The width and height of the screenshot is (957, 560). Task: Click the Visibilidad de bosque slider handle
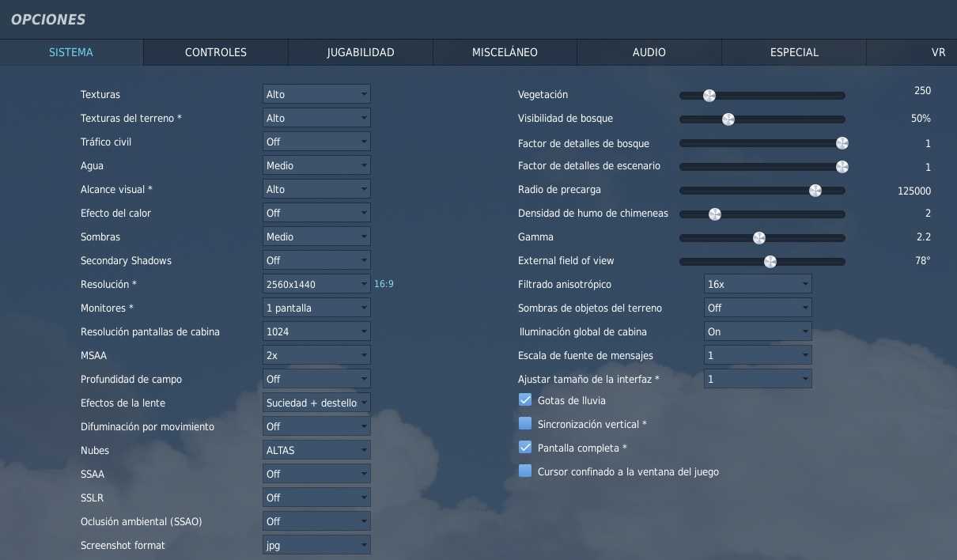pyautogui.click(x=728, y=119)
